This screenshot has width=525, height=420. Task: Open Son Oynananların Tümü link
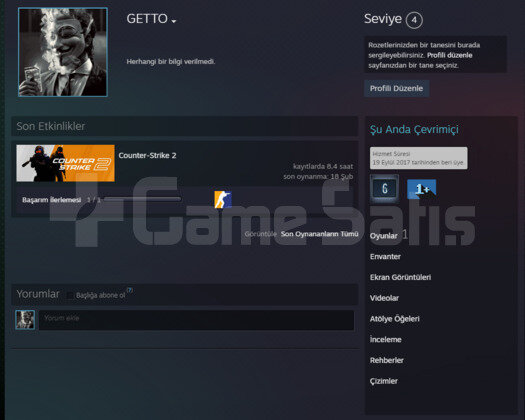pyautogui.click(x=319, y=234)
